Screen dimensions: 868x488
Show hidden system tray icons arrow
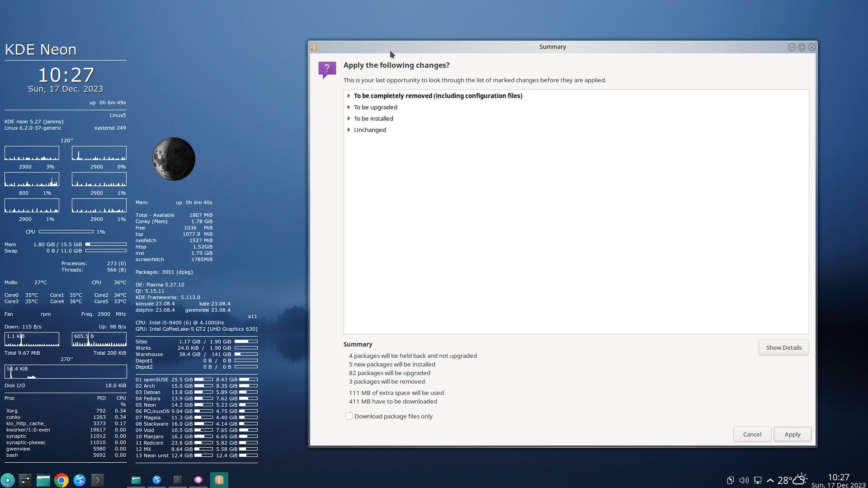point(770,480)
